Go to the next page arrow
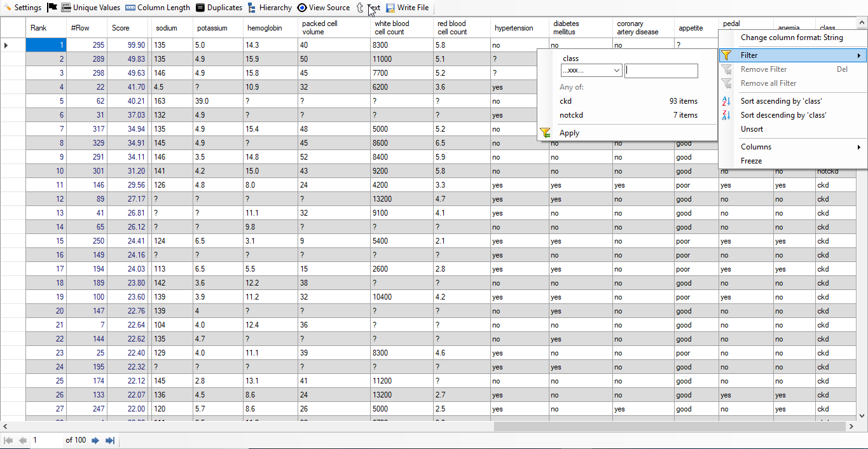 [x=95, y=440]
